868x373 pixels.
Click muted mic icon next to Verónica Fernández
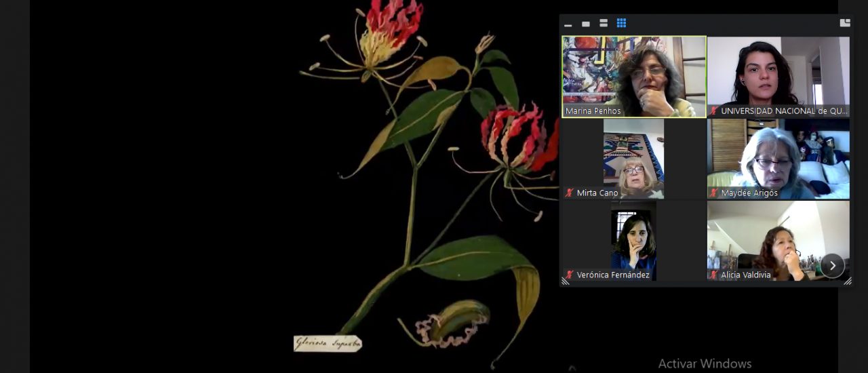[570, 275]
